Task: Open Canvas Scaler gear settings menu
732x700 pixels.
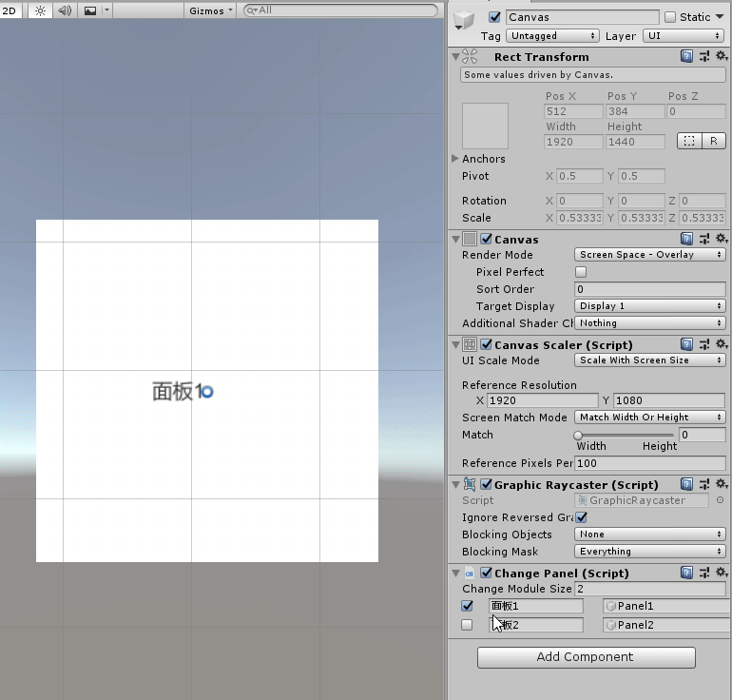Action: tap(721, 344)
